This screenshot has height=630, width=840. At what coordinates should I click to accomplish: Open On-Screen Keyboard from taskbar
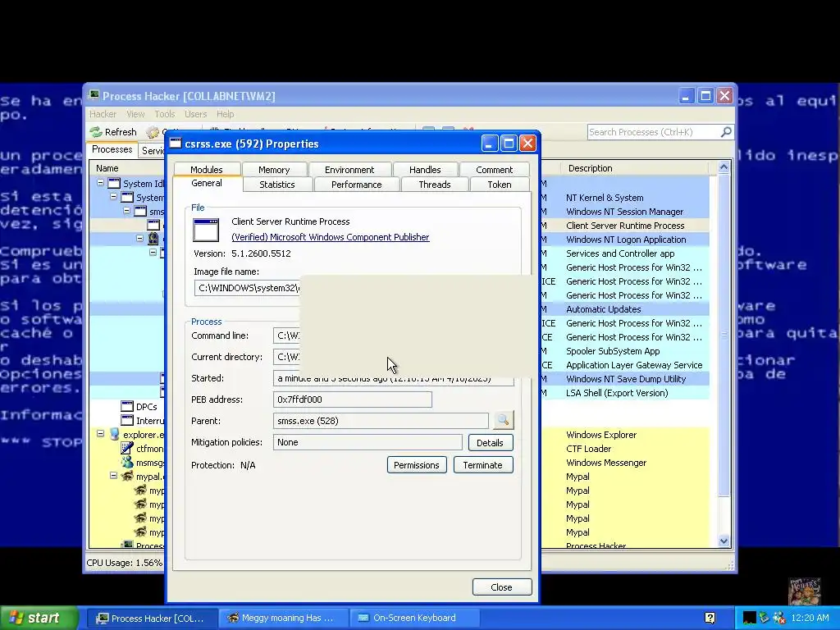413,619
